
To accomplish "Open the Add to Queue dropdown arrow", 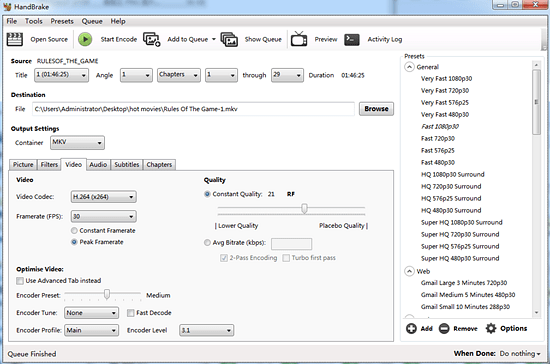I will tap(214, 39).
